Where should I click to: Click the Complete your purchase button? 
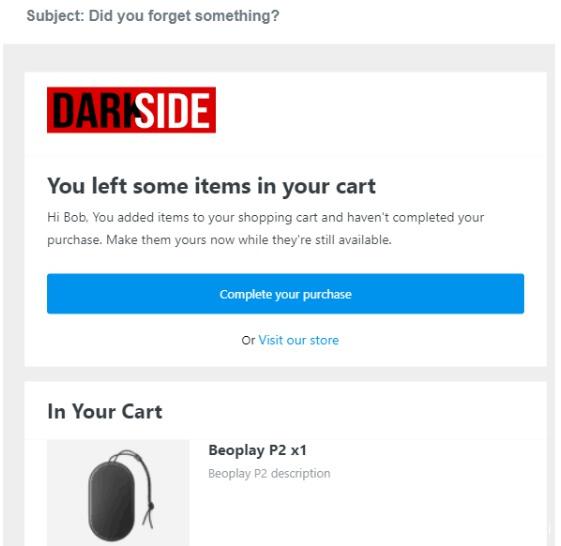(286, 294)
